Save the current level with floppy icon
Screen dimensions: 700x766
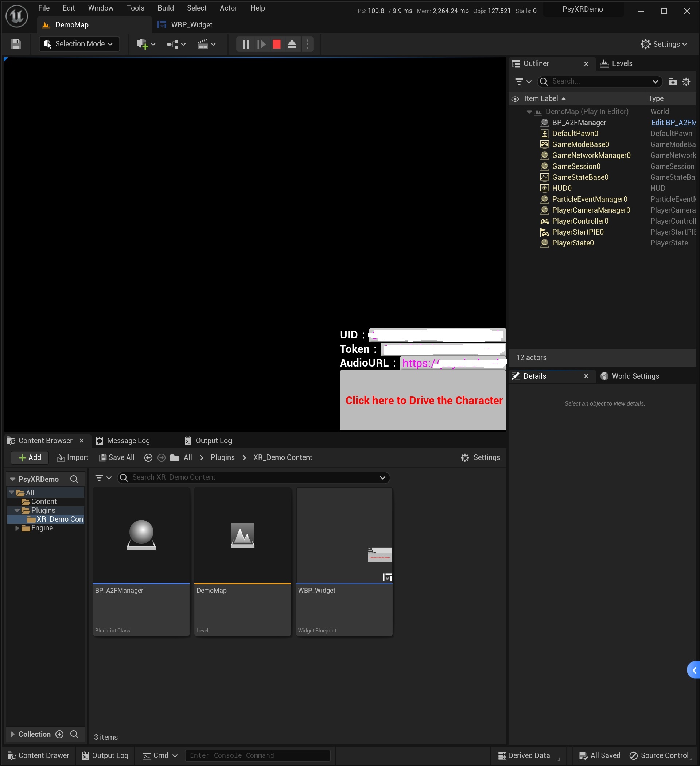click(x=16, y=44)
